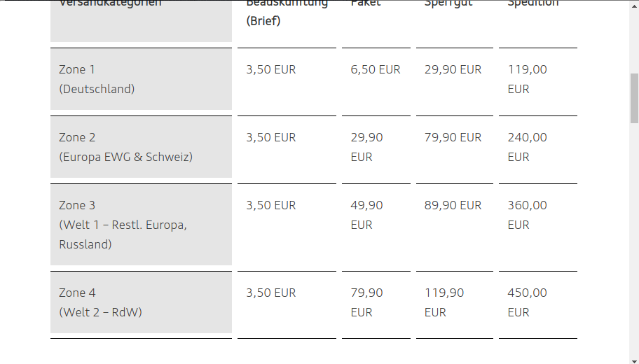639x364 pixels.
Task: Click the 3,50 EUR Brief price for Zone 4
Action: [271, 293]
